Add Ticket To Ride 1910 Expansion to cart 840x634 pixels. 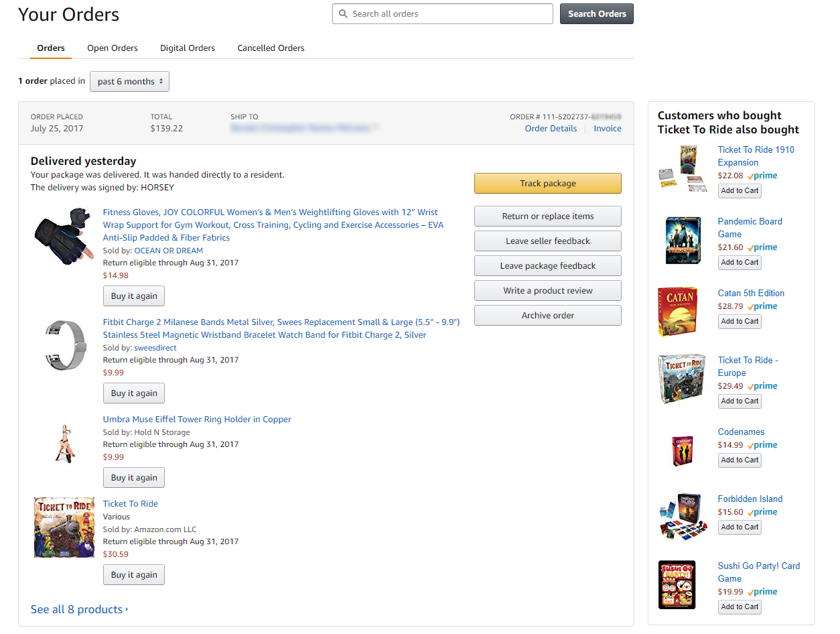[740, 191]
